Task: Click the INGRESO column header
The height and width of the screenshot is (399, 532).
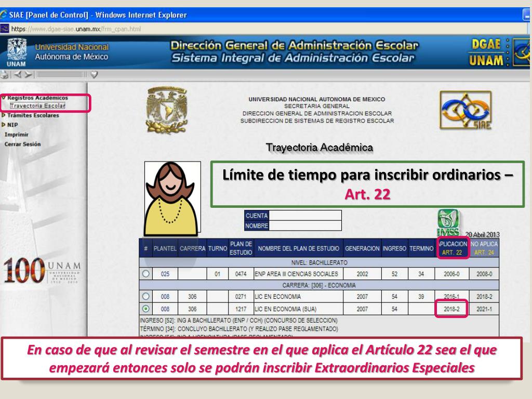Action: point(395,248)
